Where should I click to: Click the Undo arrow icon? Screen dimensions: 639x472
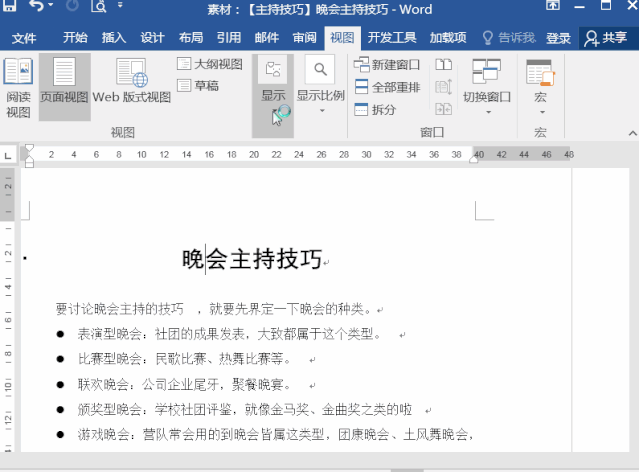(x=36, y=5)
